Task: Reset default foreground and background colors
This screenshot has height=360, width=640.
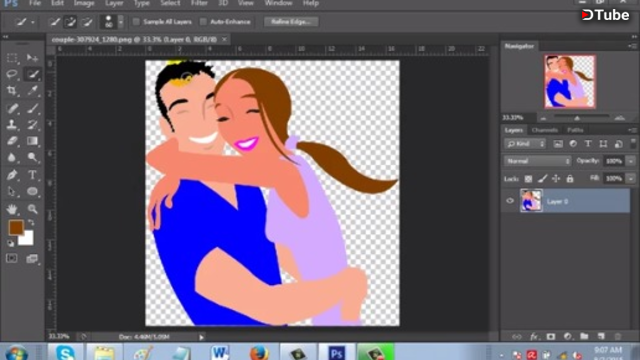Action: pyautogui.click(x=11, y=243)
